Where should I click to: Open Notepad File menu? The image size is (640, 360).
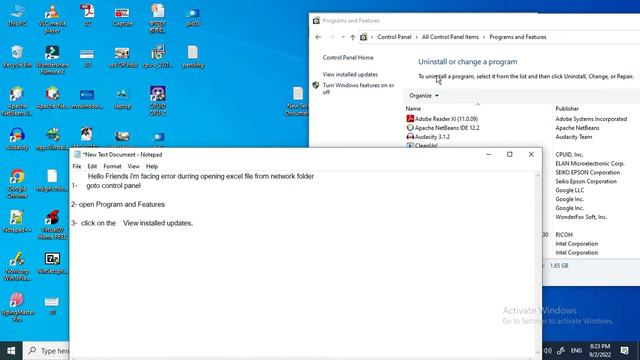[77, 167]
